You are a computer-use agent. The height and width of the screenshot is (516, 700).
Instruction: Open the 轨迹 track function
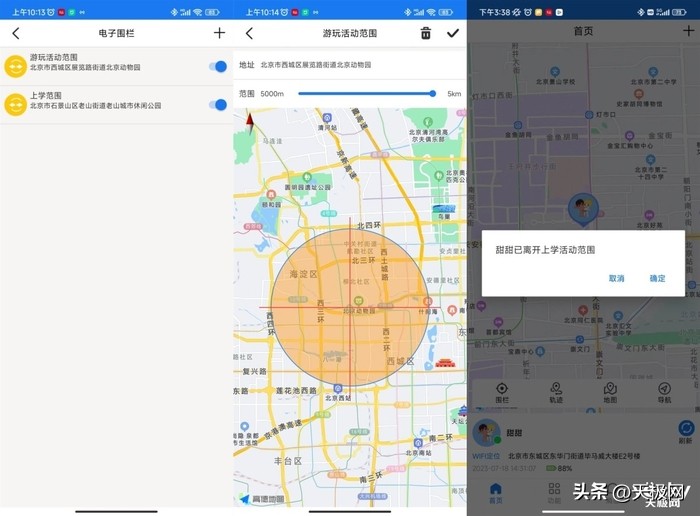556,393
